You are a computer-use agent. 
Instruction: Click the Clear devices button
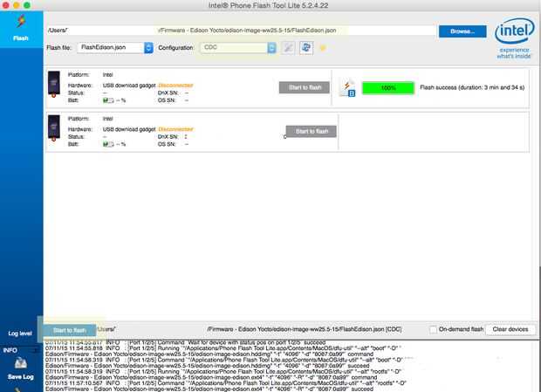click(510, 329)
